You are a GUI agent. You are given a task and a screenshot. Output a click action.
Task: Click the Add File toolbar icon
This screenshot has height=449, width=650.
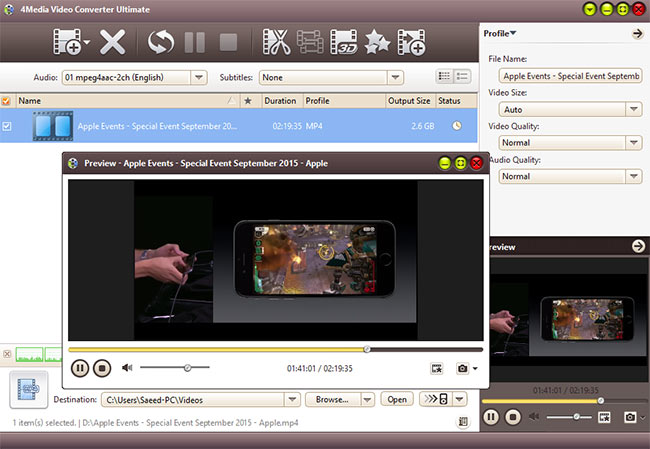(68, 42)
